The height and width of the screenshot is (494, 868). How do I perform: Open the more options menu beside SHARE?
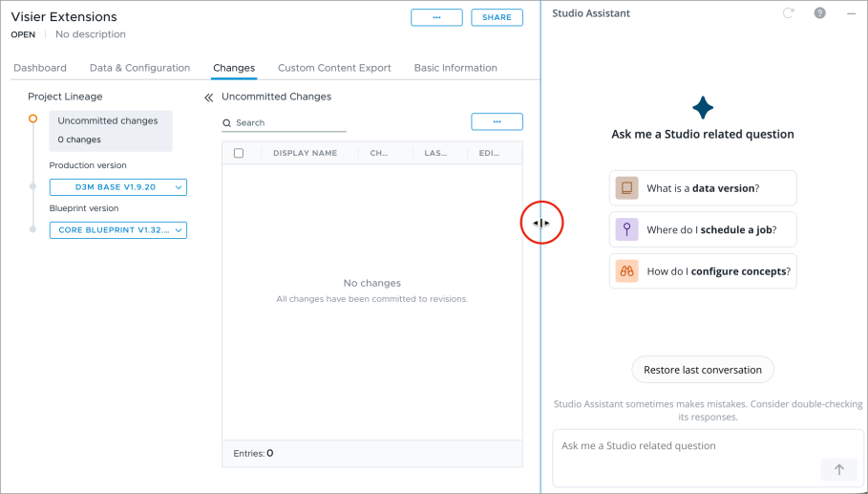pos(436,17)
